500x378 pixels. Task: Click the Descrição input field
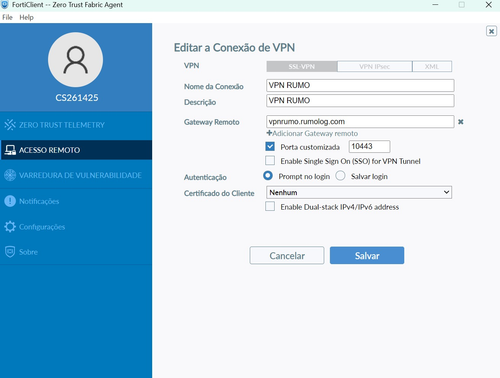(360, 101)
